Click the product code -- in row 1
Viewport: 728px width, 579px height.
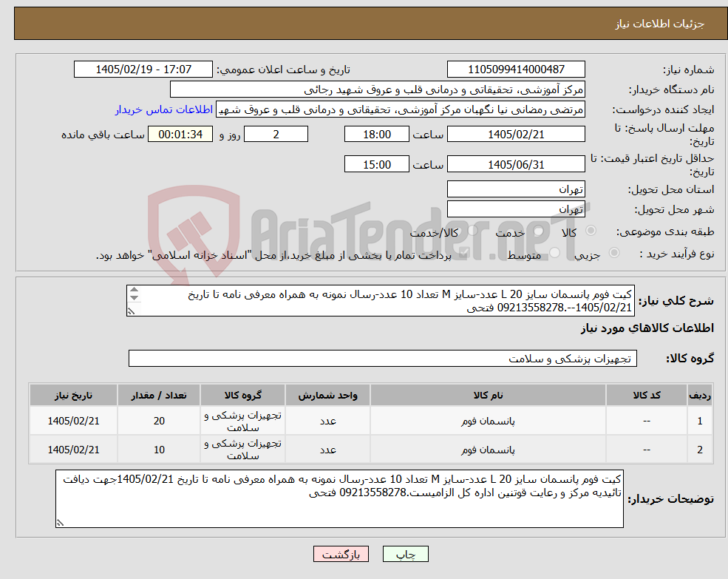(646, 421)
